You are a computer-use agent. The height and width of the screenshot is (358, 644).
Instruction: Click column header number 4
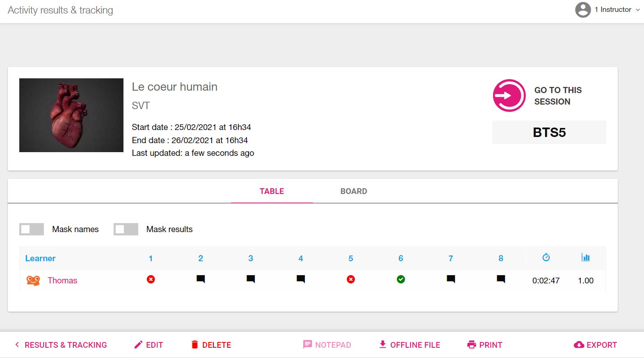click(301, 258)
